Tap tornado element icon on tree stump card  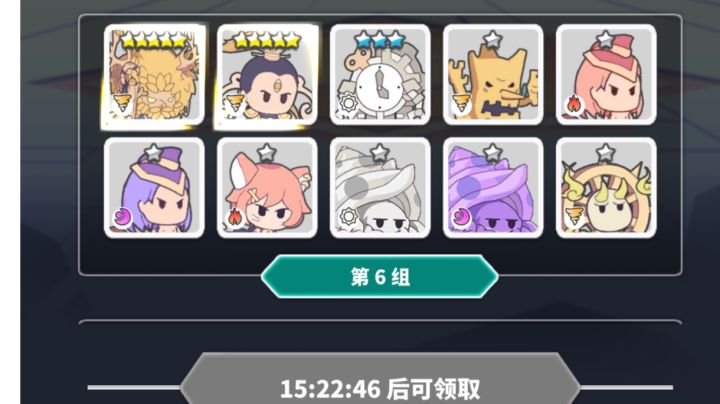pyautogui.click(x=461, y=104)
